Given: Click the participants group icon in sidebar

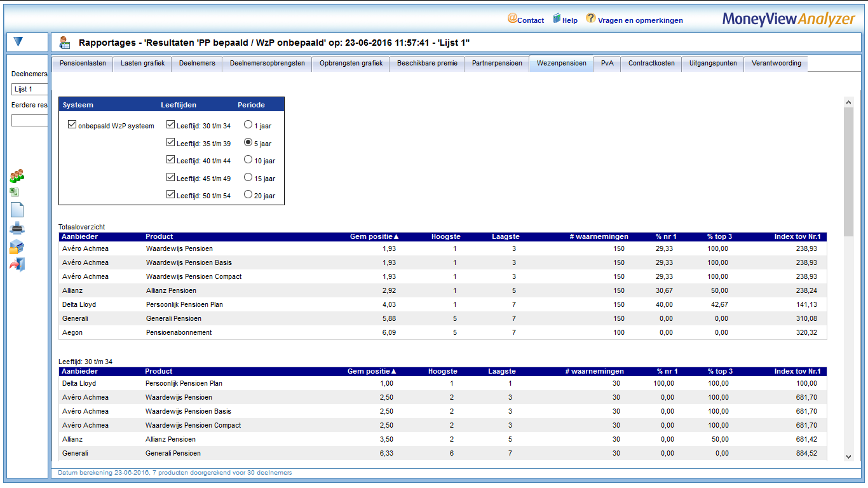Looking at the screenshot, I should [x=17, y=176].
